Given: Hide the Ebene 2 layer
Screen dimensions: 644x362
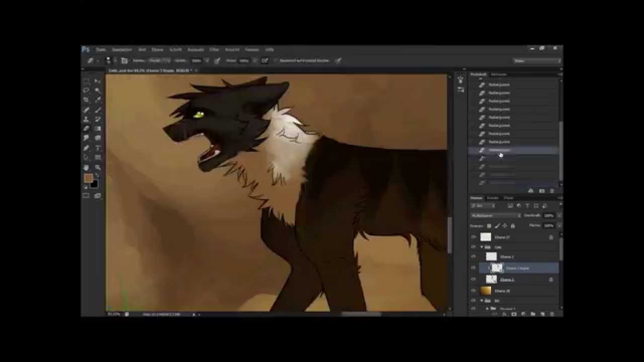Looking at the screenshot, I should 473,257.
